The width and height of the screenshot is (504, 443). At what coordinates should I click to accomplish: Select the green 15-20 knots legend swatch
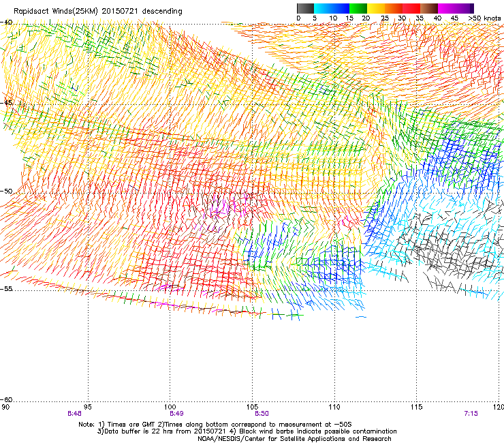(358, 8)
